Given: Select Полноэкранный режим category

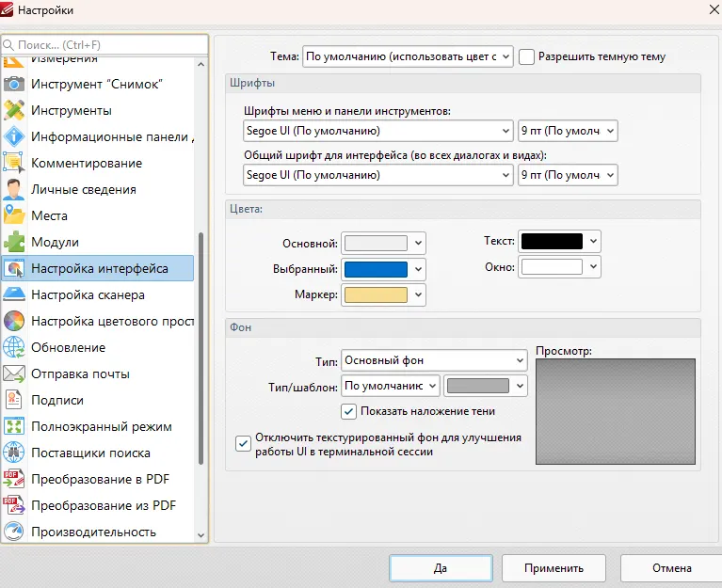Looking at the screenshot, I should click(98, 426).
